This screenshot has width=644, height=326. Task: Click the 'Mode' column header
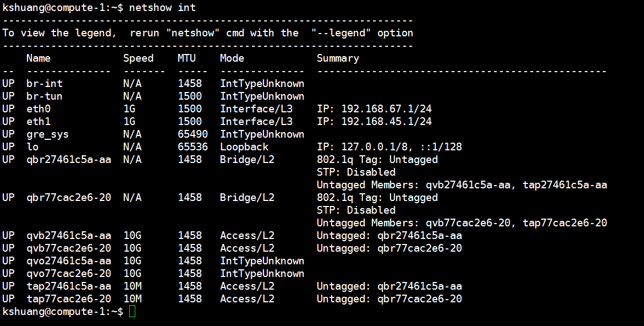232,58
